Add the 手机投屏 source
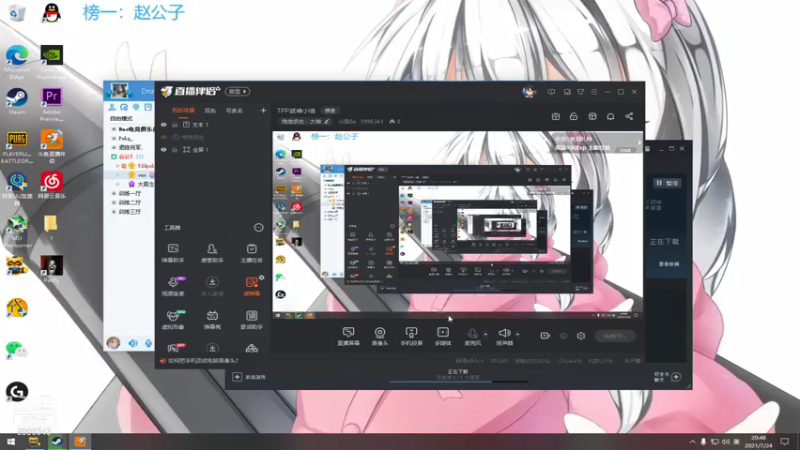The width and height of the screenshot is (800, 450). [x=411, y=336]
